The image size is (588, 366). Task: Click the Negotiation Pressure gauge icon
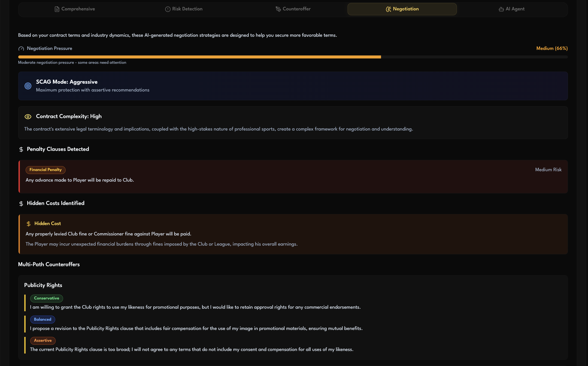(x=21, y=49)
